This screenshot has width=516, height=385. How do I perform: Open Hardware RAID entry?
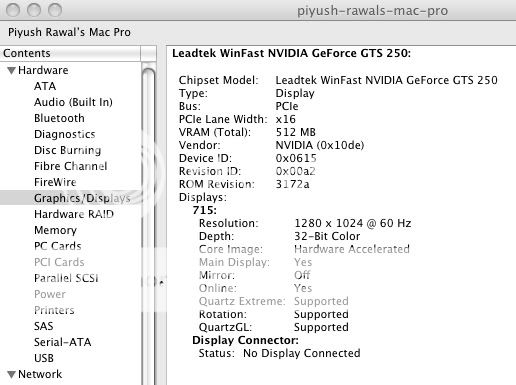(x=74, y=214)
